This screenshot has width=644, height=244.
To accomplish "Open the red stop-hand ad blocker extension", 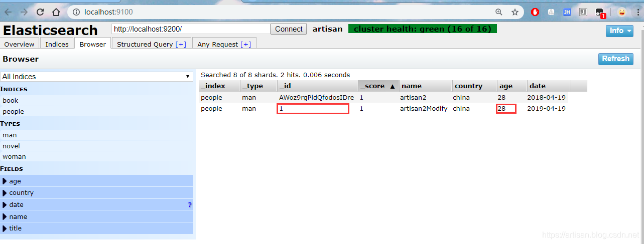I will tap(535, 12).
